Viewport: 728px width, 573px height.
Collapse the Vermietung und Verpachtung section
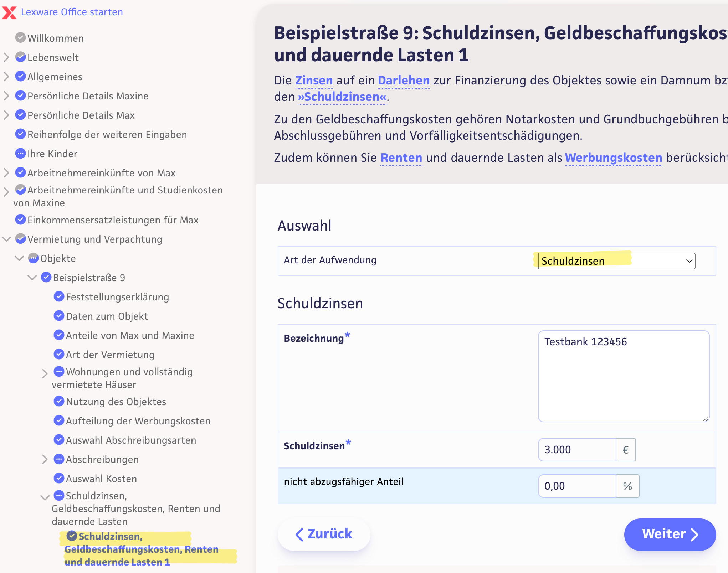click(6, 239)
